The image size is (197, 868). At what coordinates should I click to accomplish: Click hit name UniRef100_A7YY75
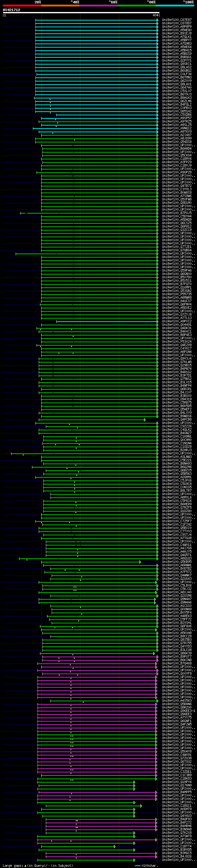pyautogui.click(x=177, y=717)
